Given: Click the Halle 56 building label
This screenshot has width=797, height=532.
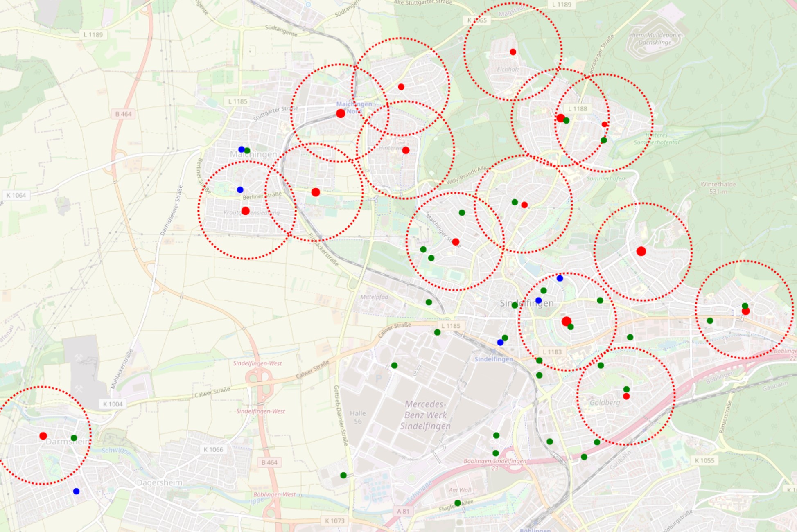Looking at the screenshot, I should pyautogui.click(x=358, y=417).
